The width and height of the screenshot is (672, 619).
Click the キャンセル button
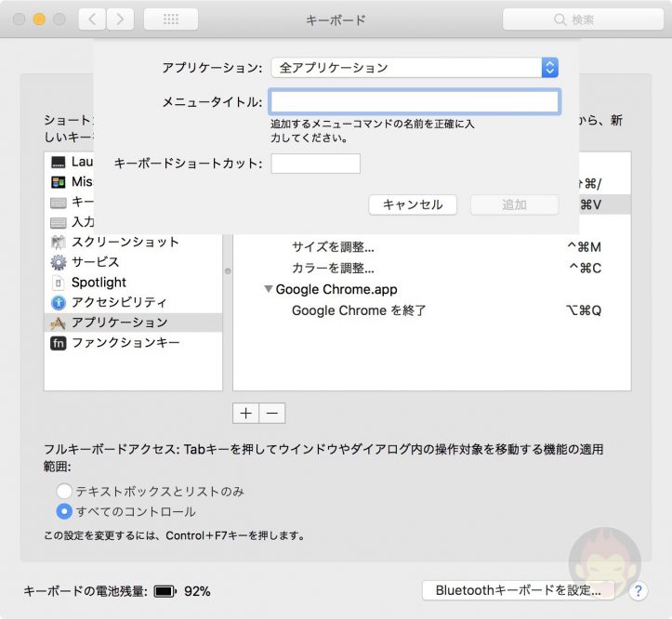[413, 204]
